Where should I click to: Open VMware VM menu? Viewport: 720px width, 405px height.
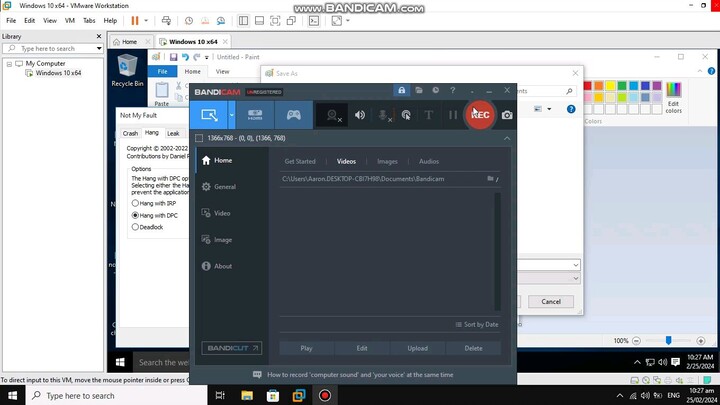(x=70, y=21)
